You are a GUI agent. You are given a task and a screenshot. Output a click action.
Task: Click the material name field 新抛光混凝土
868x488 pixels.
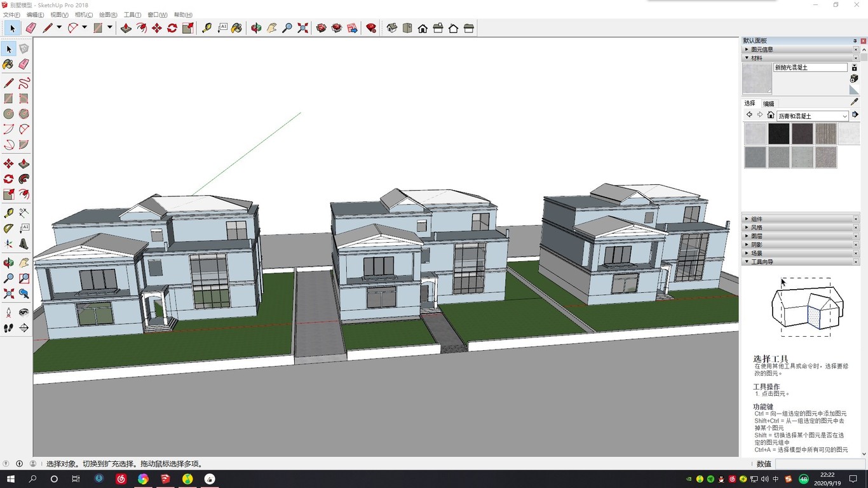[x=810, y=67]
